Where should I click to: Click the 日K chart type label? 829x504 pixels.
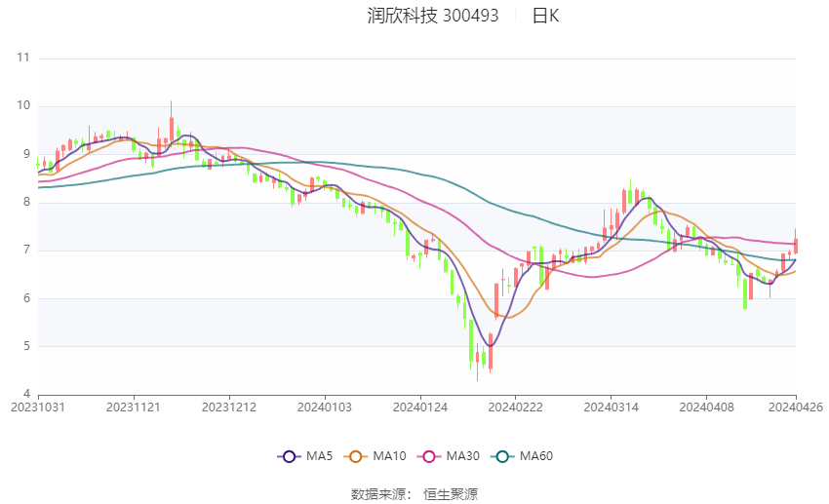[545, 16]
